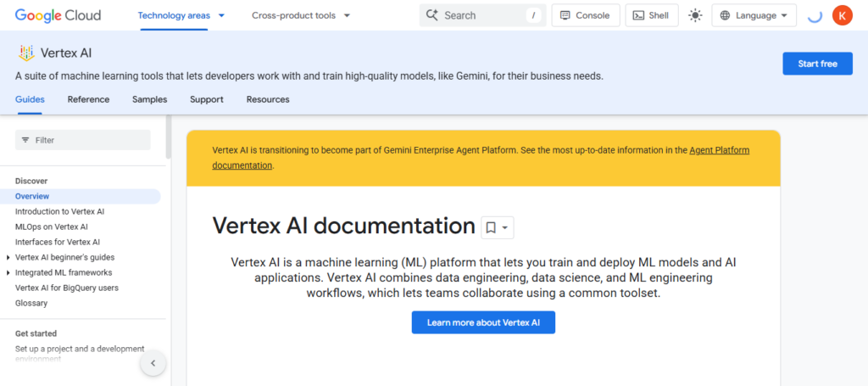The height and width of the screenshot is (386, 868).
Task: Open Vertex AI for BigQuery users
Action: [67, 288]
